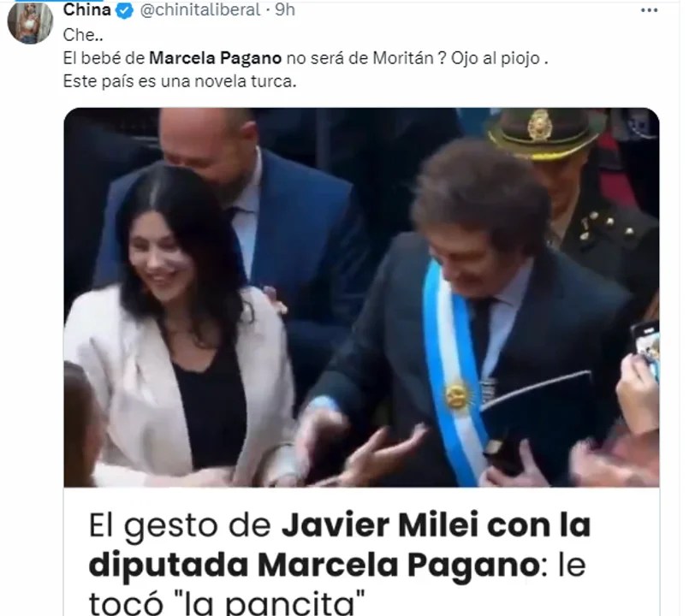Open the profile via display name China
The width and height of the screenshot is (695, 616).
87,9
